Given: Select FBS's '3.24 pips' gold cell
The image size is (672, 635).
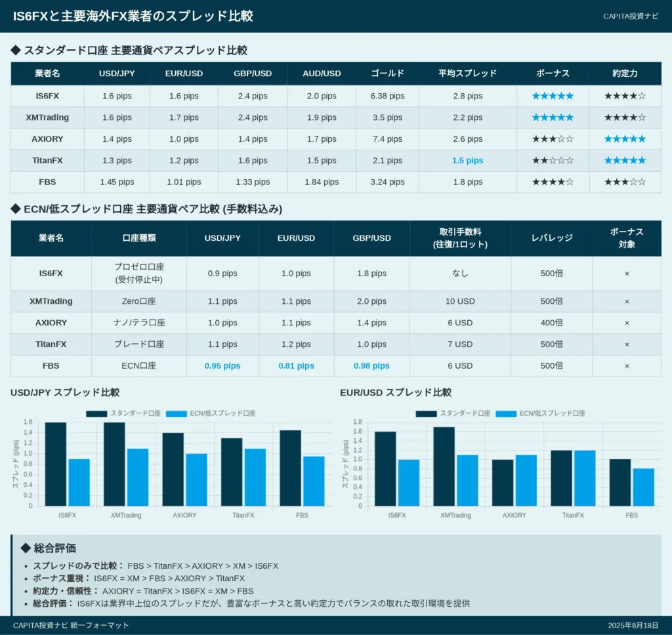Looking at the screenshot, I should [387, 182].
